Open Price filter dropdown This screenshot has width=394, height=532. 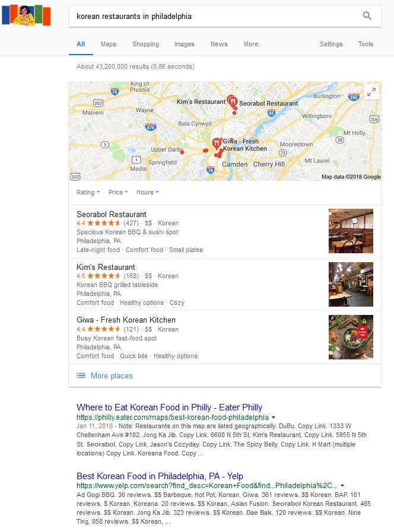tap(118, 192)
